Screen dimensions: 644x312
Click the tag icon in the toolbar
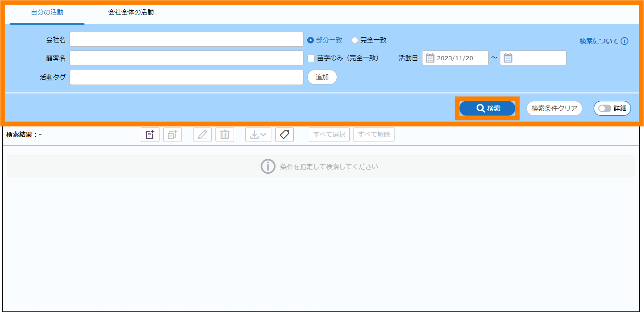[284, 135]
